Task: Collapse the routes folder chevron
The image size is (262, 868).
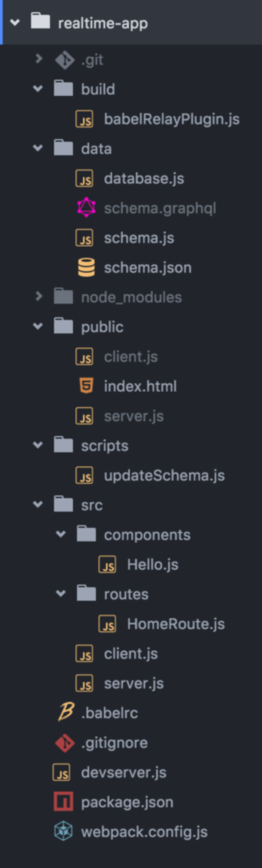Action: coord(61,593)
